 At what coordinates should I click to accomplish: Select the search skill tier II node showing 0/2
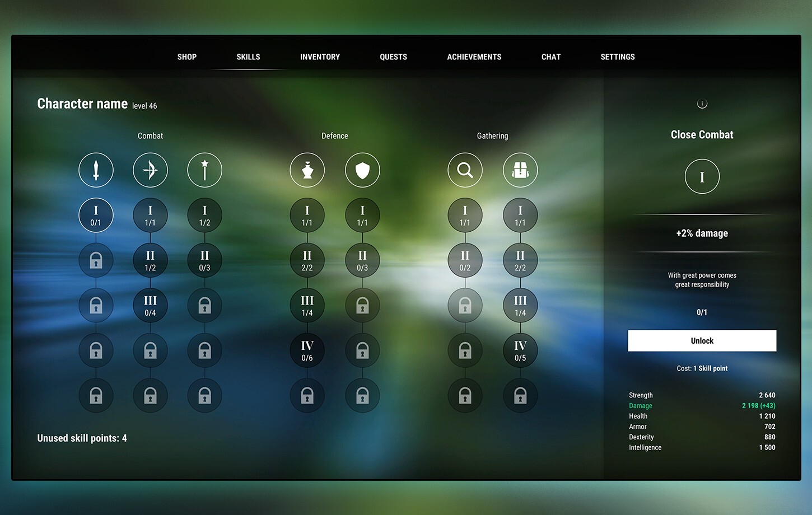465,260
